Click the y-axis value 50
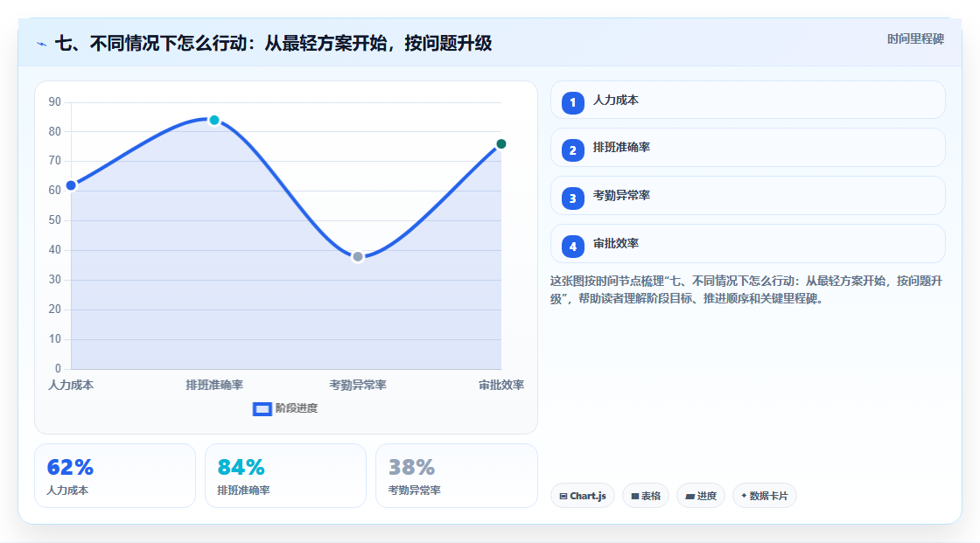This screenshot has height=543, width=980. pos(55,220)
